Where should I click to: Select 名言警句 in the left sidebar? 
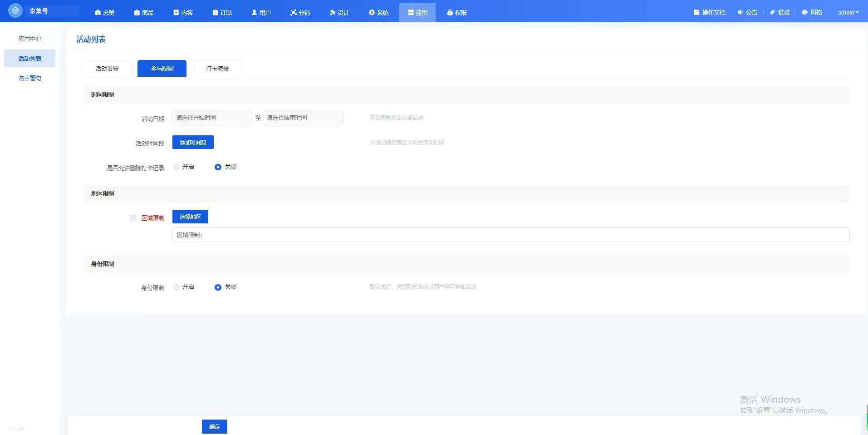click(x=29, y=78)
